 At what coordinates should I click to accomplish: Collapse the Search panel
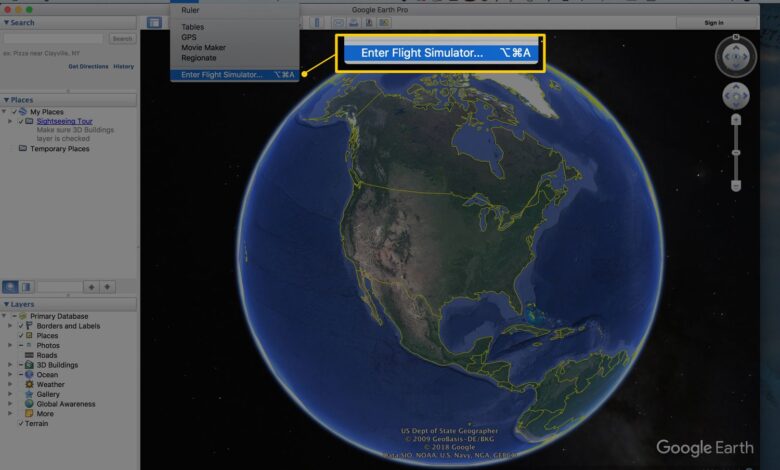click(x=6, y=22)
